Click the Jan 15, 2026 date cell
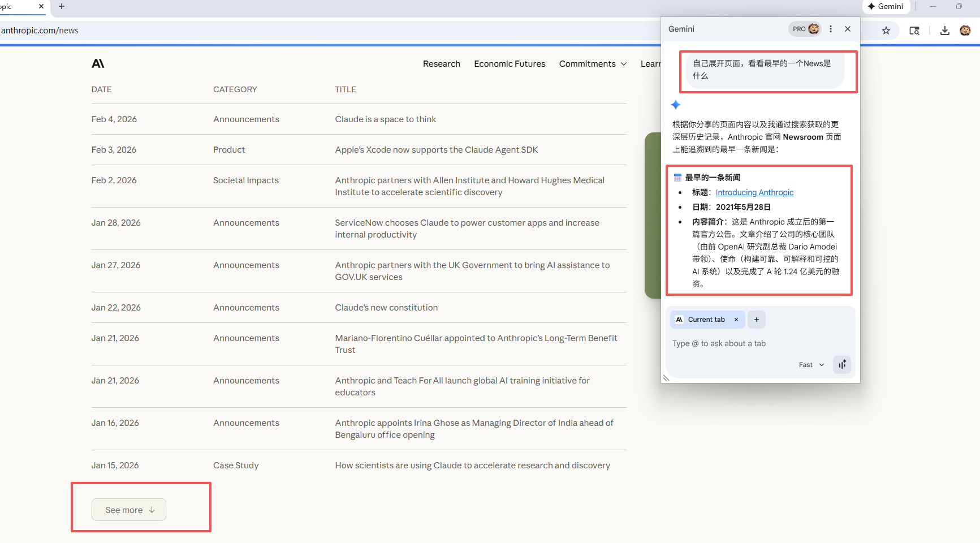 (x=115, y=466)
